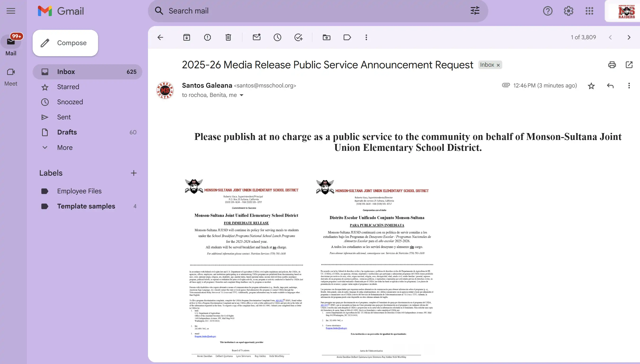
Task: Apply a label to the email
Action: coord(347,38)
